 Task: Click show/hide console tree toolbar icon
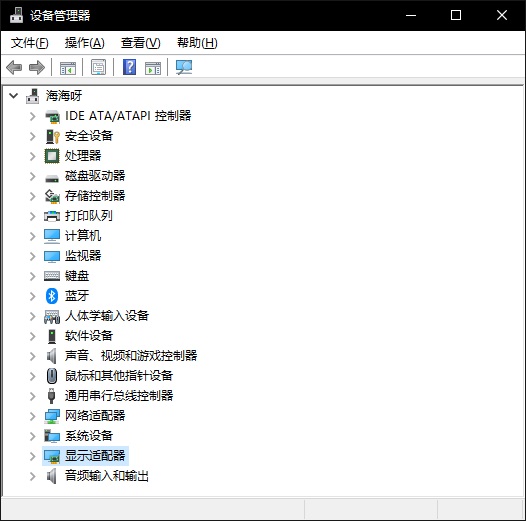tap(68, 67)
